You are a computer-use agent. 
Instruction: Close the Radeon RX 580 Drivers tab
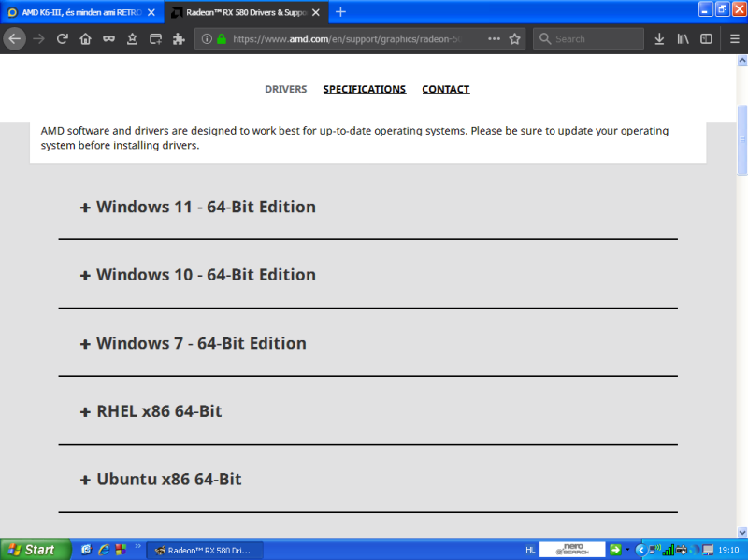[x=316, y=12]
